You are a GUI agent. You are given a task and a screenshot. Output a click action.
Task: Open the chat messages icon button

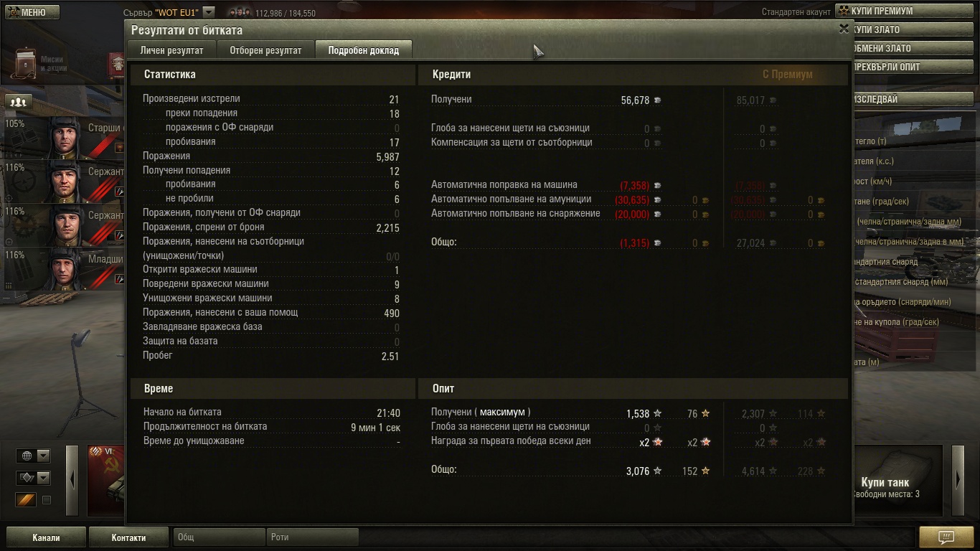[x=946, y=537]
